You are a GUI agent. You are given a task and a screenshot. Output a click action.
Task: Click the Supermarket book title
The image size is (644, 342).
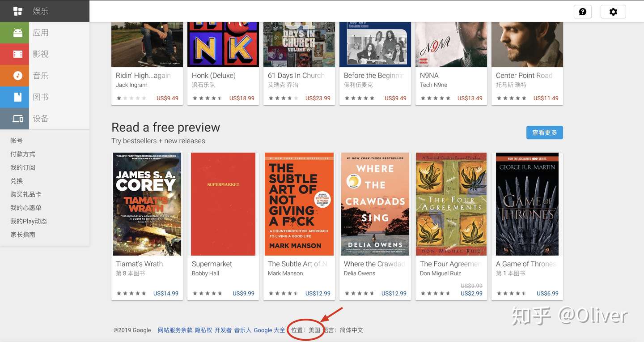pyautogui.click(x=212, y=264)
